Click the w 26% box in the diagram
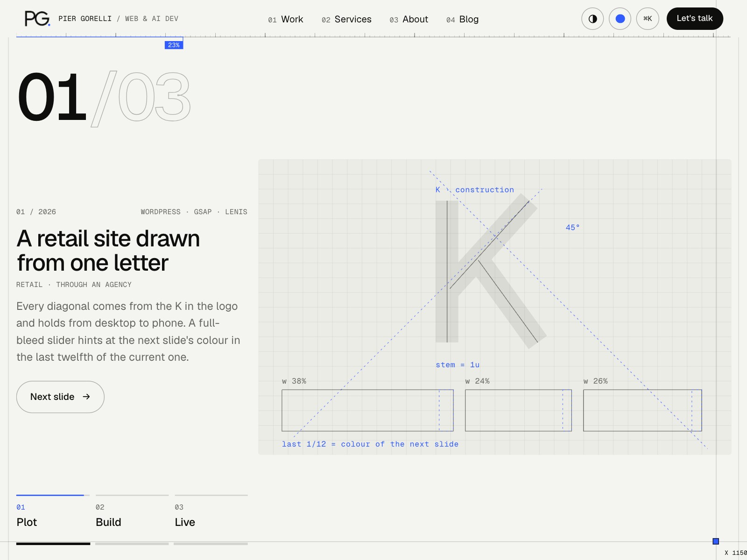 coord(642,410)
